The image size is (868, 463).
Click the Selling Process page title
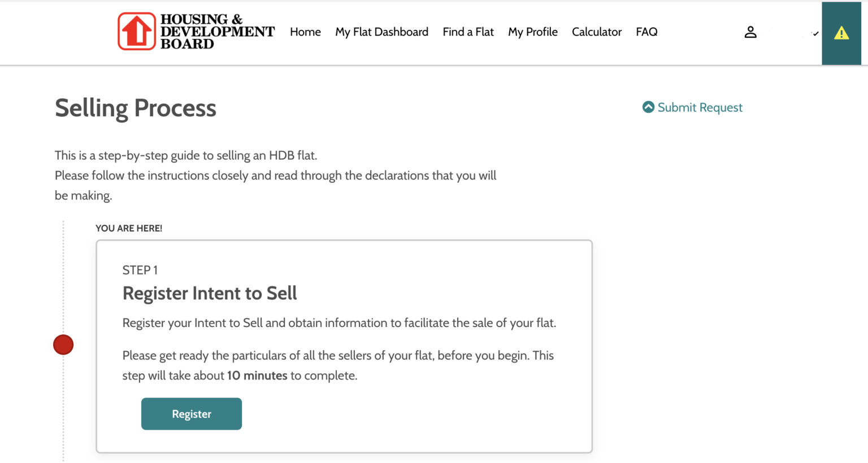[x=135, y=108]
